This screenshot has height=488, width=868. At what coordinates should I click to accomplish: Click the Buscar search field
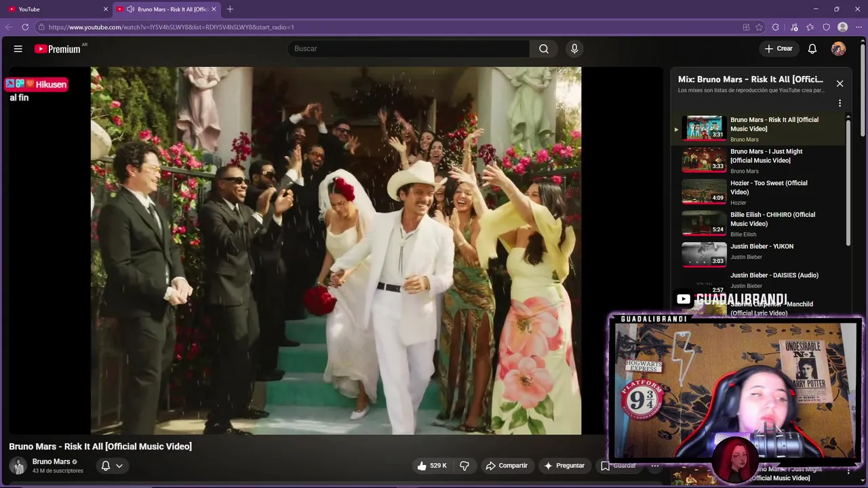409,49
